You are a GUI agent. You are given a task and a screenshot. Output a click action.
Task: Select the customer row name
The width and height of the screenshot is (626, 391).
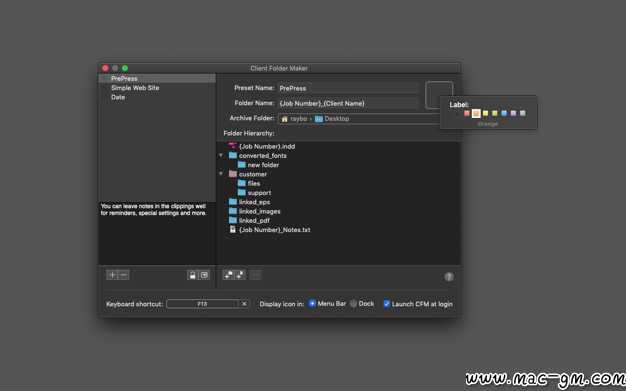click(253, 174)
